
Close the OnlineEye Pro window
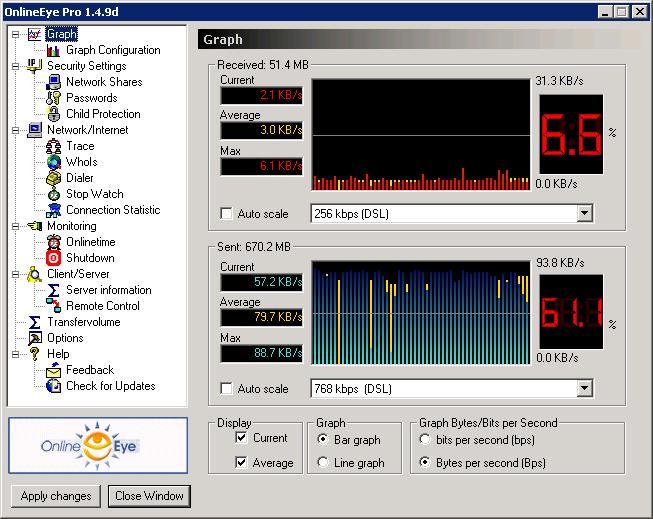coord(639,12)
